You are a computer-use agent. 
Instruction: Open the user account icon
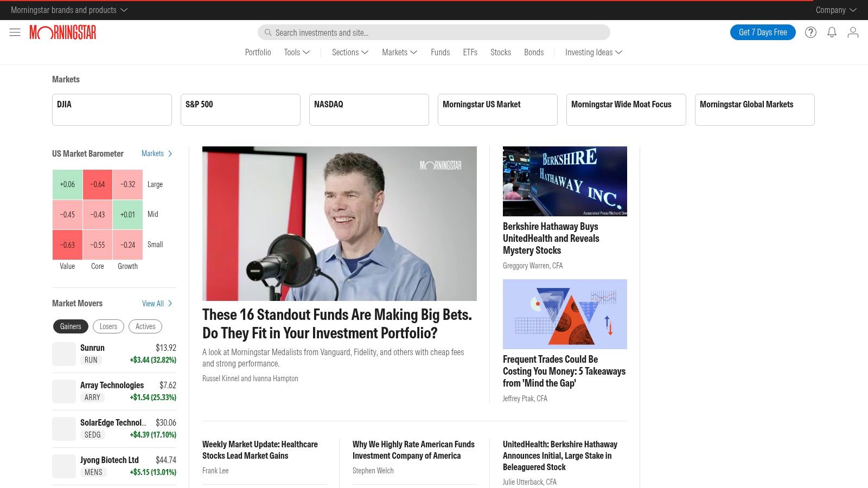(x=853, y=33)
